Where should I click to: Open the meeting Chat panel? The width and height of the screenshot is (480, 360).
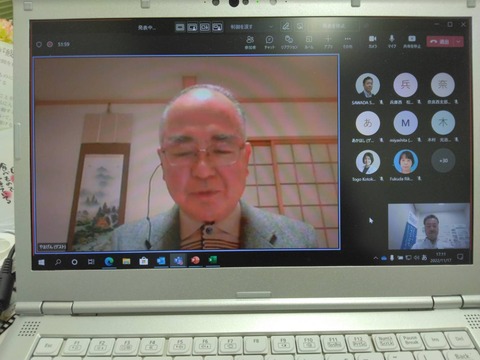point(269,42)
